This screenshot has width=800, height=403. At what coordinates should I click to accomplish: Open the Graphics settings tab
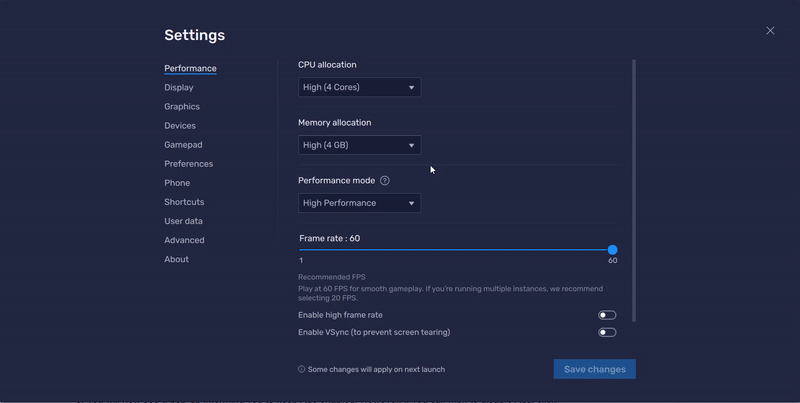[x=182, y=107]
